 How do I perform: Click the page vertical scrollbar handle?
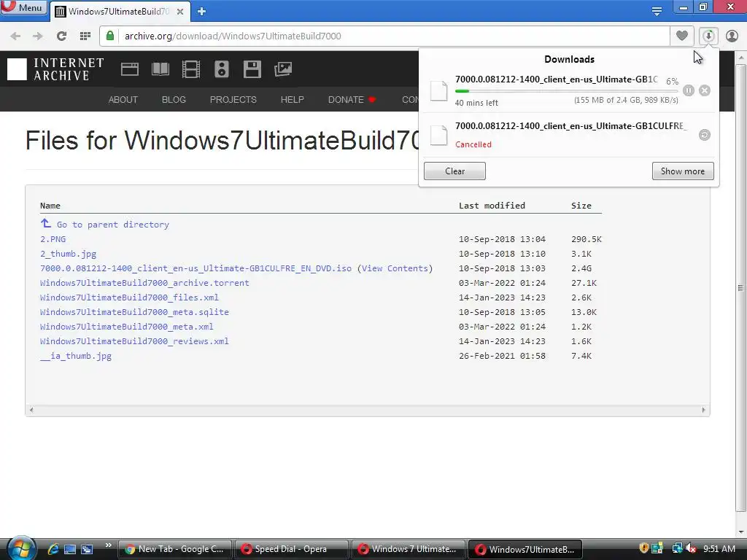740,287
